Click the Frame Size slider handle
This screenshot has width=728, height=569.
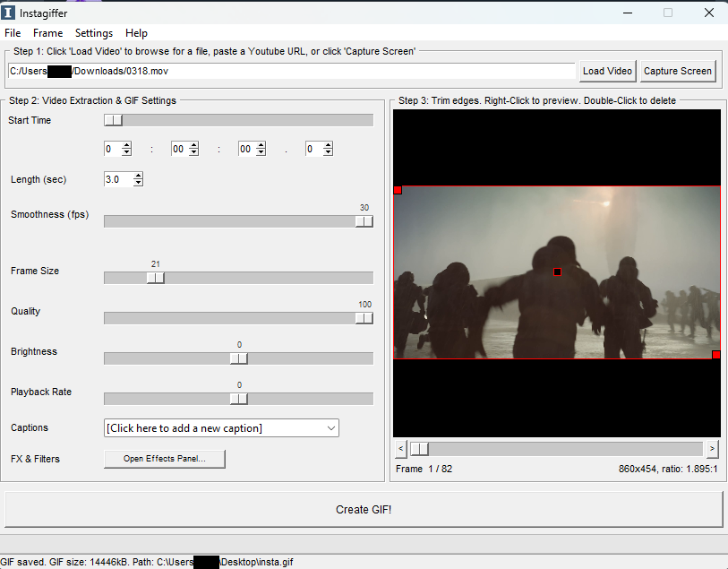coord(156,278)
